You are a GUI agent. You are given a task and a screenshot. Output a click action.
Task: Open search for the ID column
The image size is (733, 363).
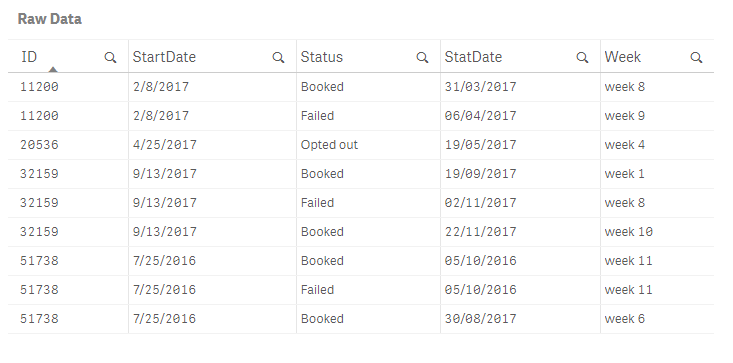(x=110, y=57)
